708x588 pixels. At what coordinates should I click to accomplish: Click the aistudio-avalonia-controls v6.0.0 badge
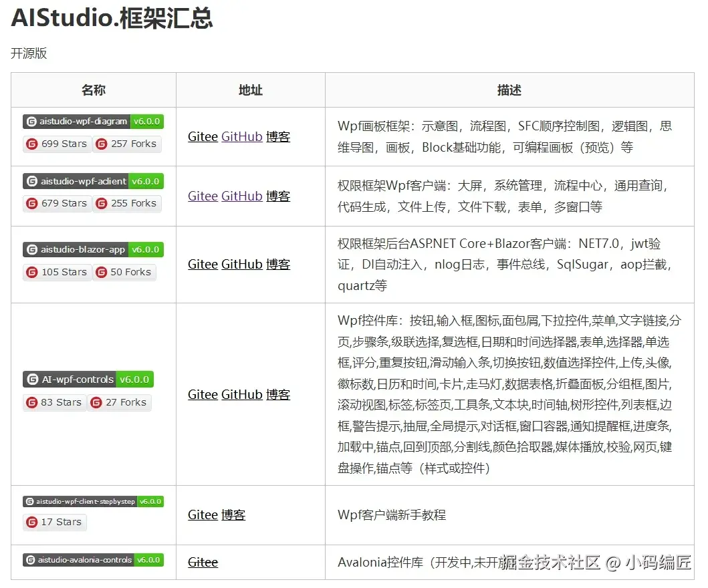click(x=93, y=560)
